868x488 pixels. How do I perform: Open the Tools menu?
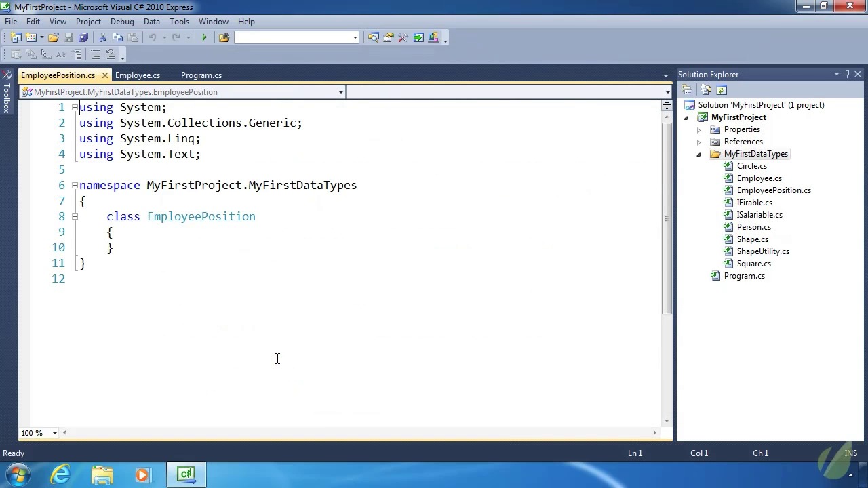(179, 22)
